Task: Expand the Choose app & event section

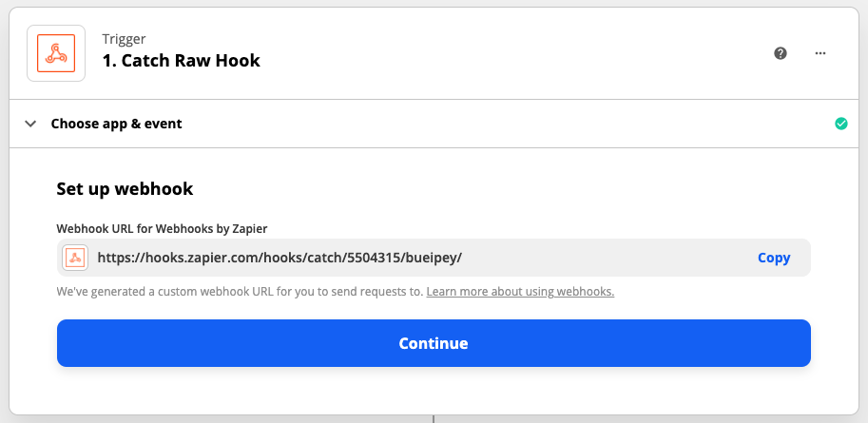Action: coord(116,124)
